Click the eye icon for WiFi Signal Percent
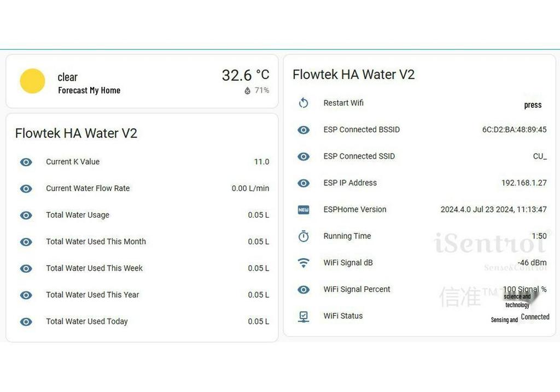This screenshot has height=392, width=560. coord(304,290)
